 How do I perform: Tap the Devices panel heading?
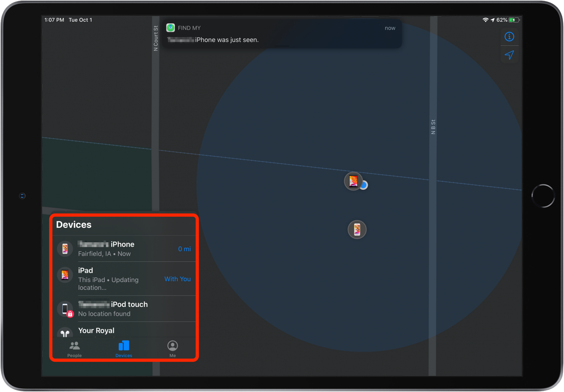click(74, 225)
